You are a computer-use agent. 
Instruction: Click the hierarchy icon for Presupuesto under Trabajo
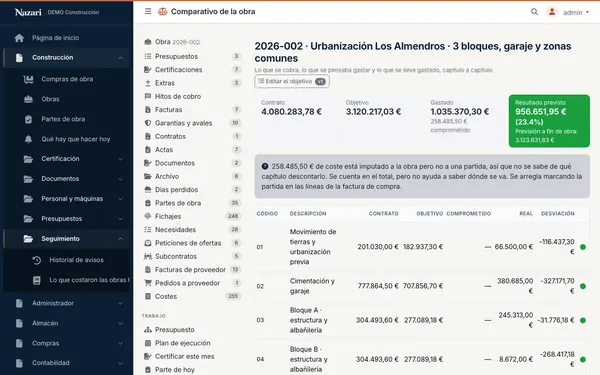point(148,330)
